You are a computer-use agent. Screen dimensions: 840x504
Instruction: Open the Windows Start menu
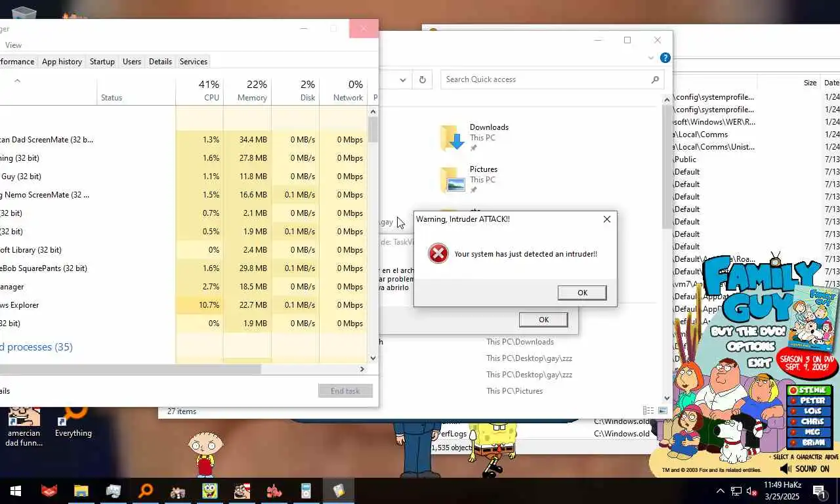pyautogui.click(x=16, y=491)
